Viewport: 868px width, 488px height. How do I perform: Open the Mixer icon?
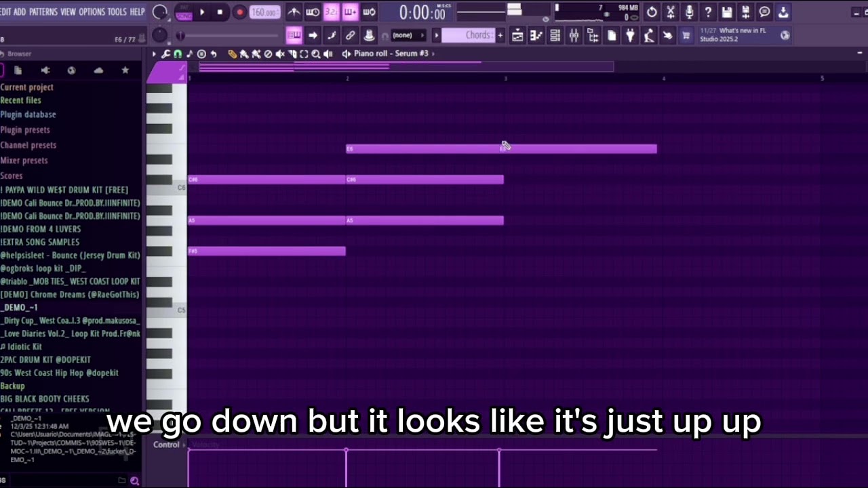574,35
